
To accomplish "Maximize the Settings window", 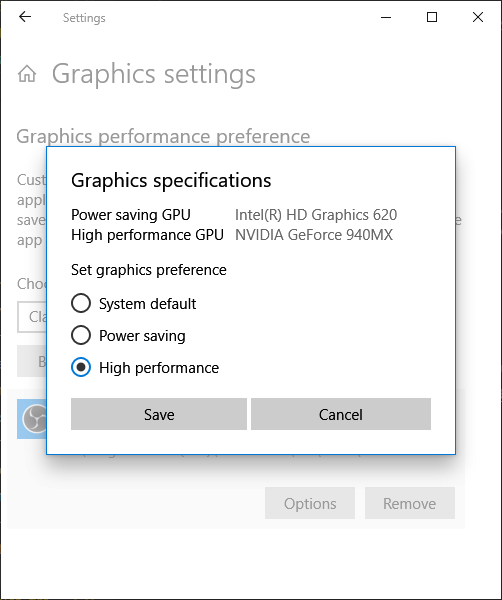I will [x=432, y=17].
